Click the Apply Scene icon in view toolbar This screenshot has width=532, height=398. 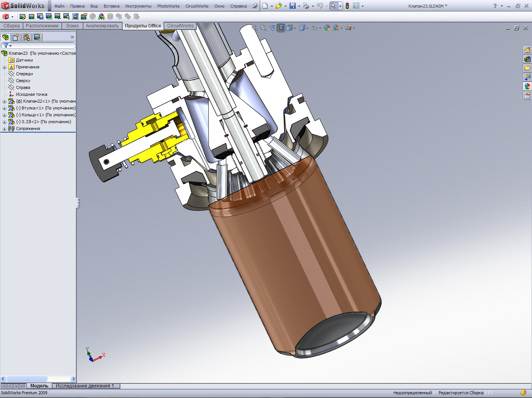(336, 28)
